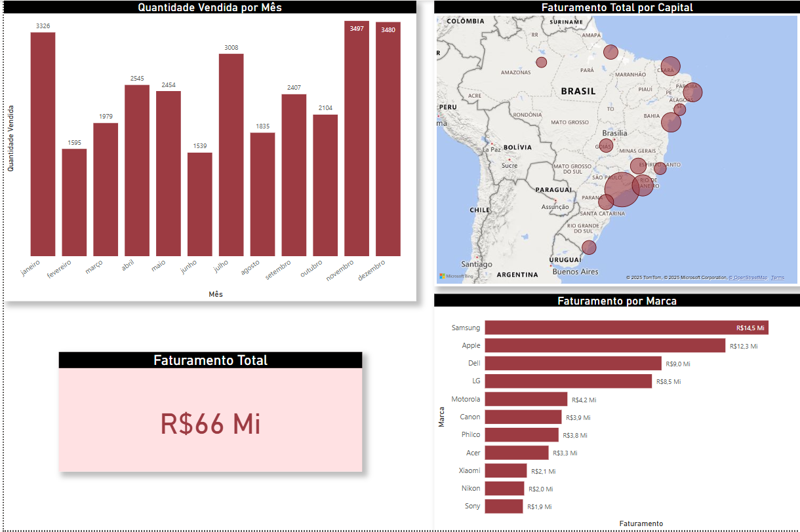The image size is (800, 532).
Task: Select the janeiro month axis label
Action: tap(30, 269)
